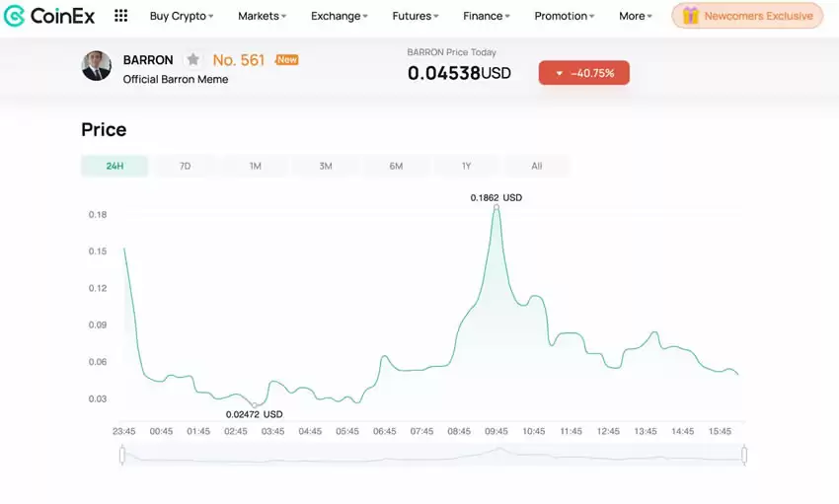
Task: Switch chart to 1M range
Action: 255,166
